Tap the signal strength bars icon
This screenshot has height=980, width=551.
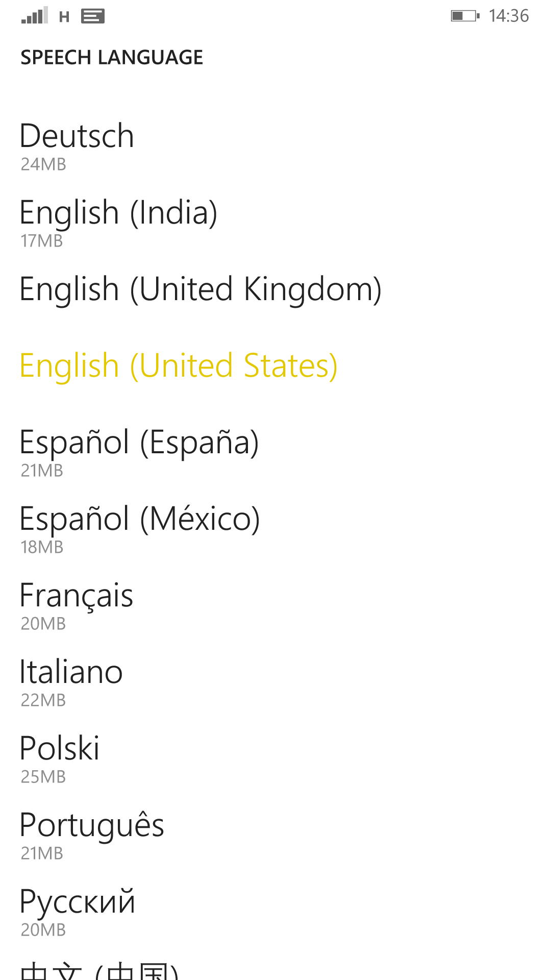[34, 16]
